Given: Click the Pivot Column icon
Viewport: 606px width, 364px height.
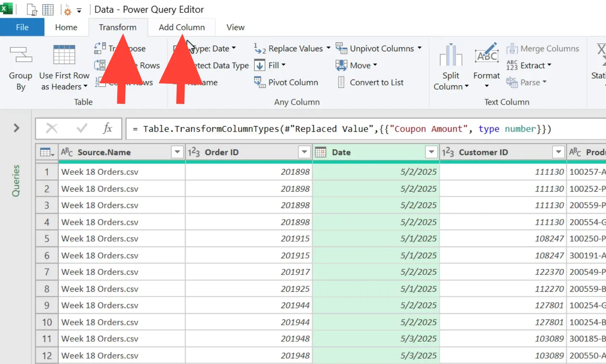Looking at the screenshot, I should point(260,82).
